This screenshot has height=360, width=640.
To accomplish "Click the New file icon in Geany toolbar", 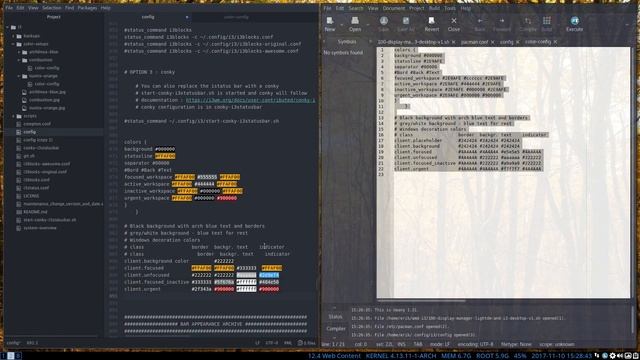I will coord(330,21).
